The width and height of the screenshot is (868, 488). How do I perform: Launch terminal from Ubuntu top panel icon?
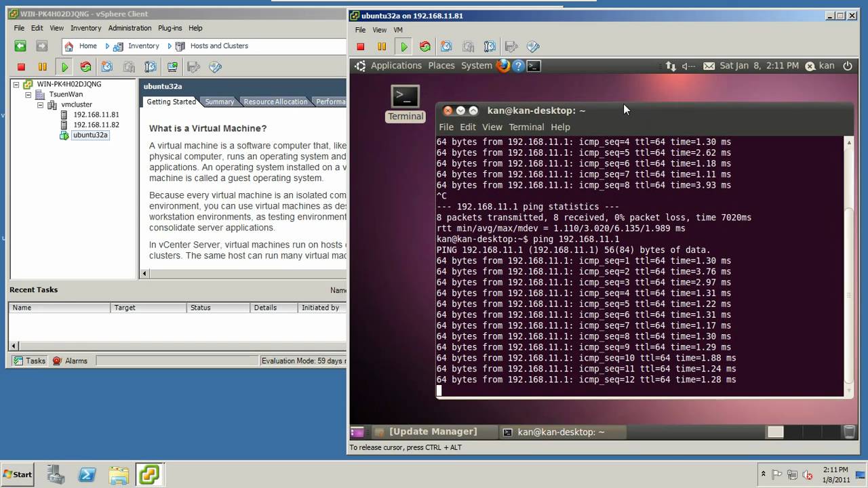[534, 66]
